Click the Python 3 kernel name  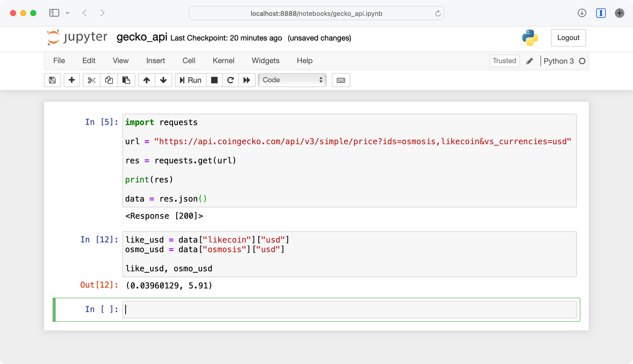(x=559, y=61)
